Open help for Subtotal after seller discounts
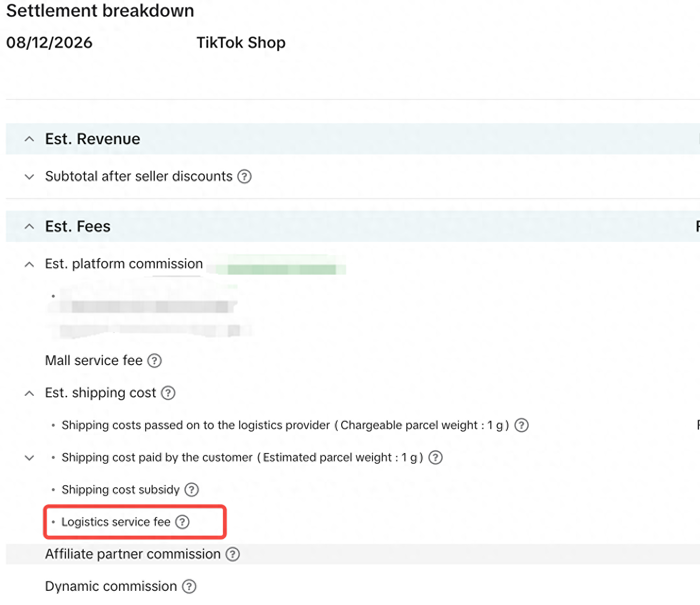The height and width of the screenshot is (605, 700). point(244,176)
